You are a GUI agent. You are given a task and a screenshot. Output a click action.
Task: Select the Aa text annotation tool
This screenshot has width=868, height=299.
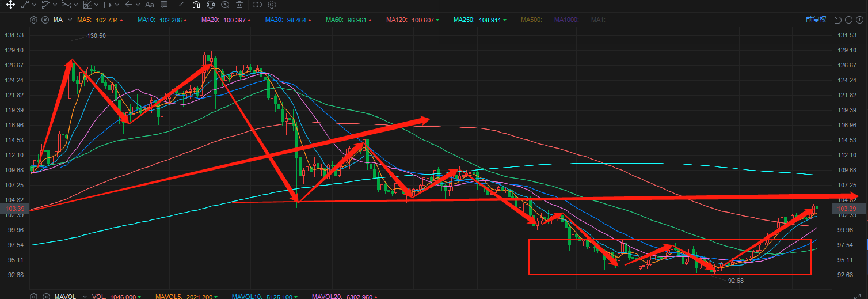150,5
